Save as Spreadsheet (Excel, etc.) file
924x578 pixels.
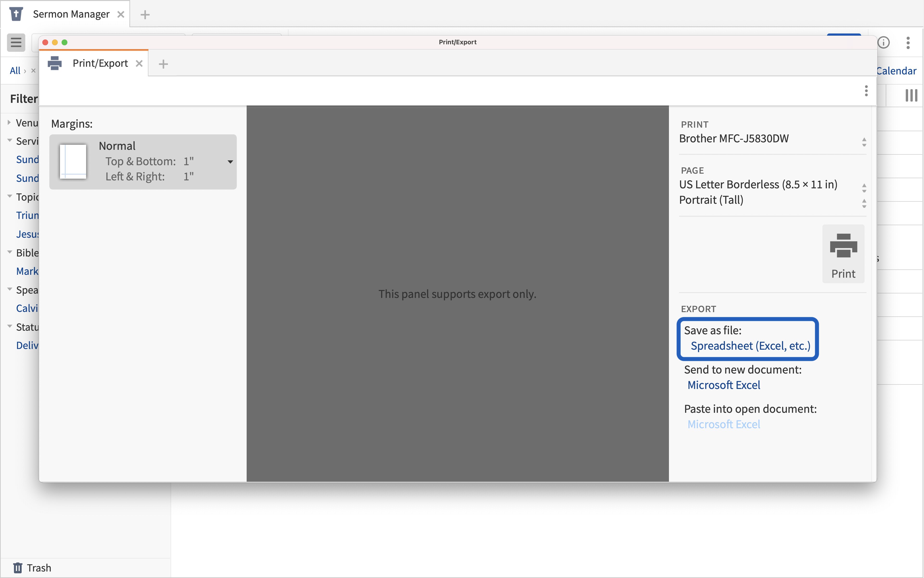tap(750, 346)
